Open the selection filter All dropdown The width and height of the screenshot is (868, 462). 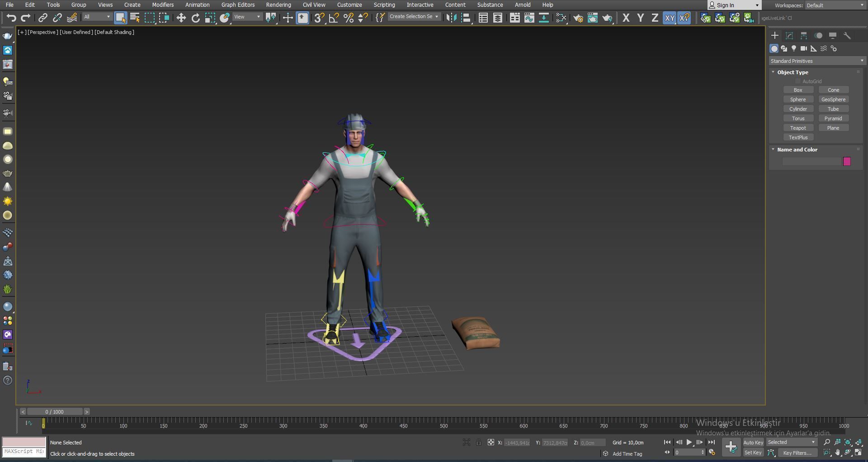pyautogui.click(x=97, y=17)
